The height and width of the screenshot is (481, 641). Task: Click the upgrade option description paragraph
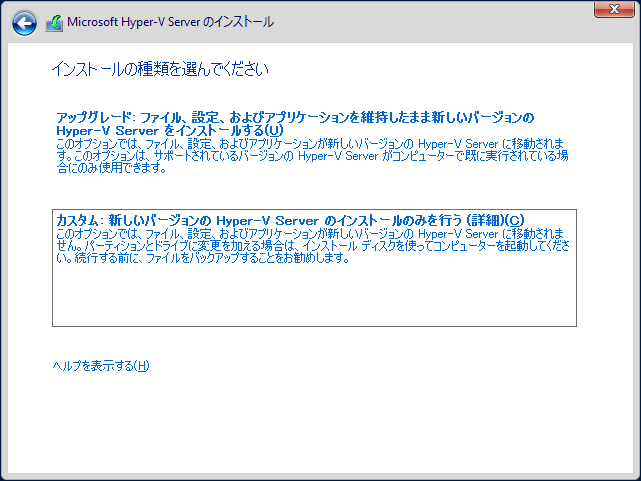(x=312, y=156)
